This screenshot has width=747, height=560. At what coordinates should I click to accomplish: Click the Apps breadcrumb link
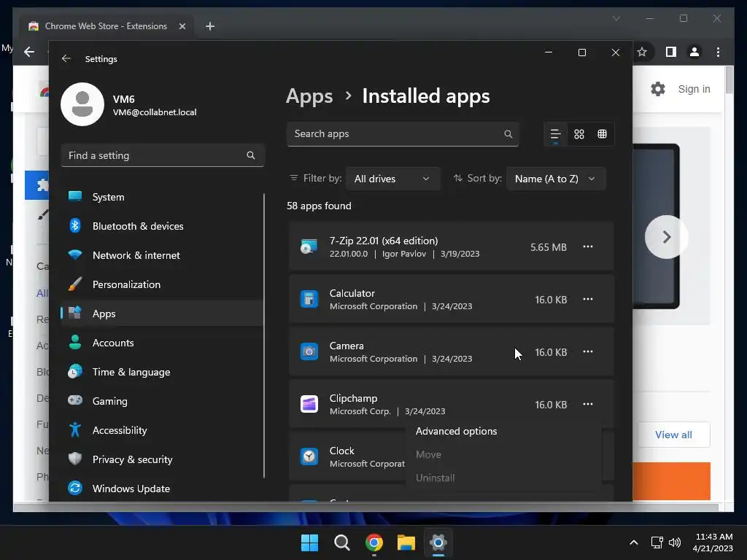(x=309, y=96)
